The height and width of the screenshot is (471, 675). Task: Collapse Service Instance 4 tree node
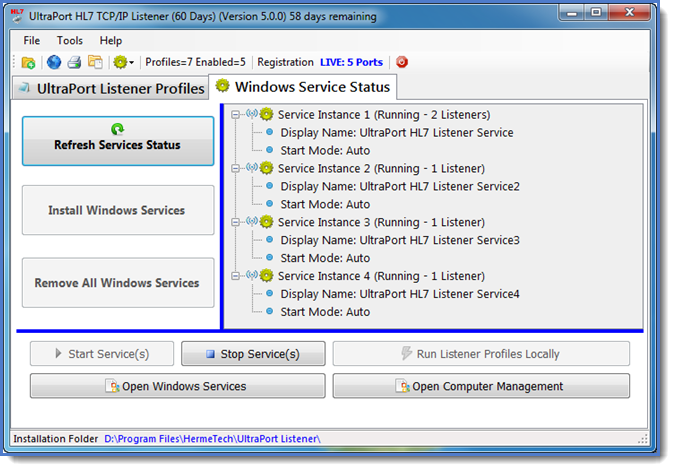click(235, 276)
